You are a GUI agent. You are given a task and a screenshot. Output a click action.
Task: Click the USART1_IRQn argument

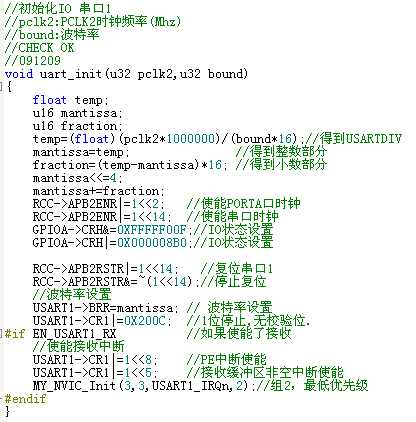point(192,385)
